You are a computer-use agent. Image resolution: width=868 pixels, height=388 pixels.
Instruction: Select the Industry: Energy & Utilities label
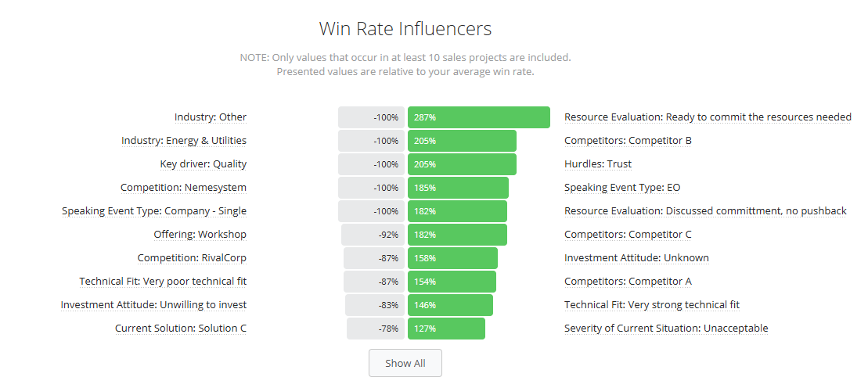coord(184,141)
